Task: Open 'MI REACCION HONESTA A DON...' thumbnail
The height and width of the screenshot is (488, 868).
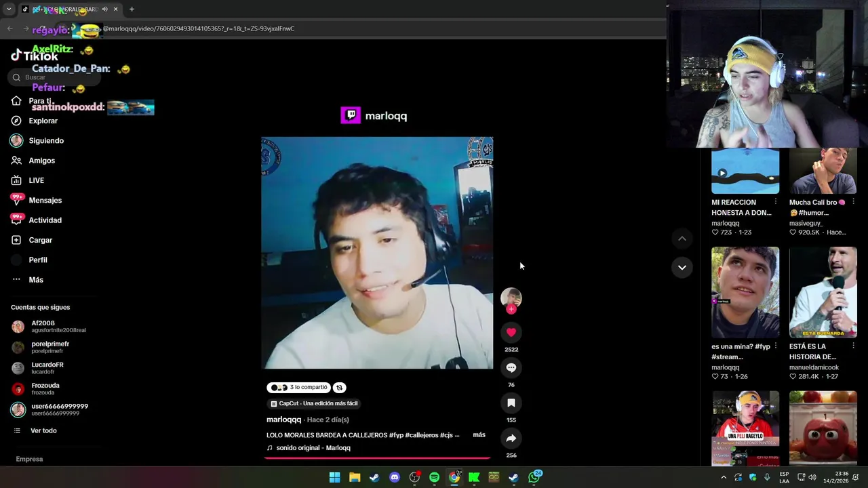Action: tap(745, 171)
